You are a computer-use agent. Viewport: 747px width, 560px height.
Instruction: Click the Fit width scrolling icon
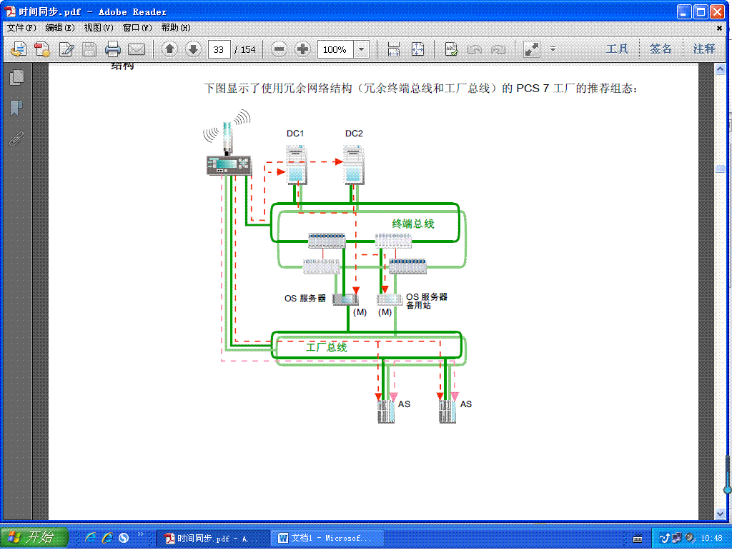[393, 49]
